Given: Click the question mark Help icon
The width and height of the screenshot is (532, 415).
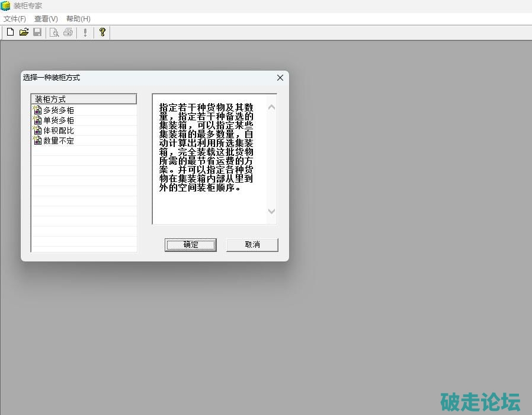Looking at the screenshot, I should 102,32.
